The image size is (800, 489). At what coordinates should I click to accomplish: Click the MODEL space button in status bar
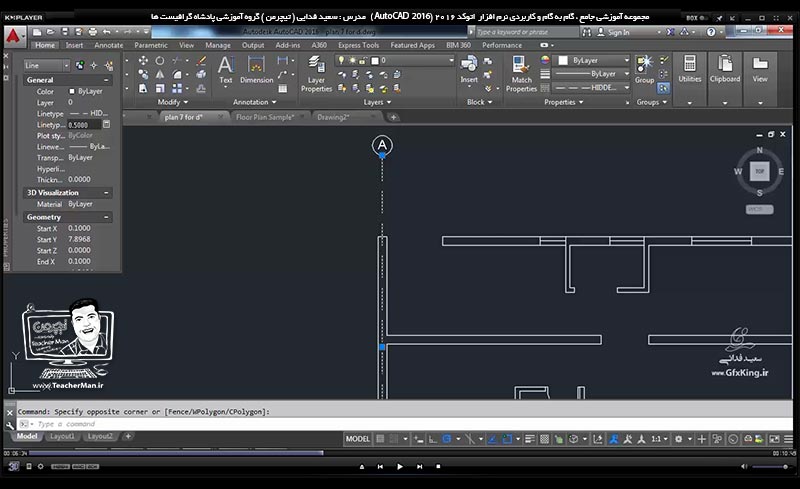tap(358, 439)
